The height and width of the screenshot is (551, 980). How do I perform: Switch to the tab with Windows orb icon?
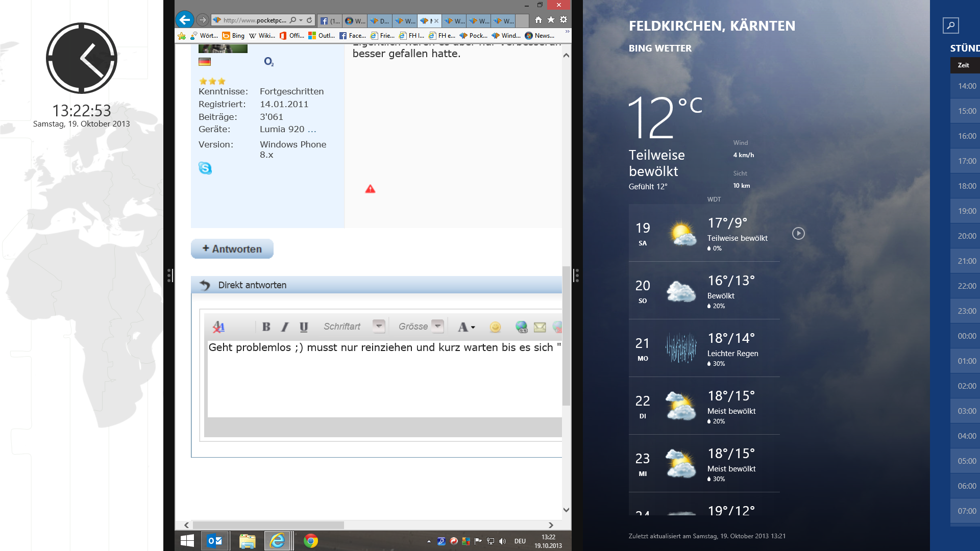pos(355,21)
